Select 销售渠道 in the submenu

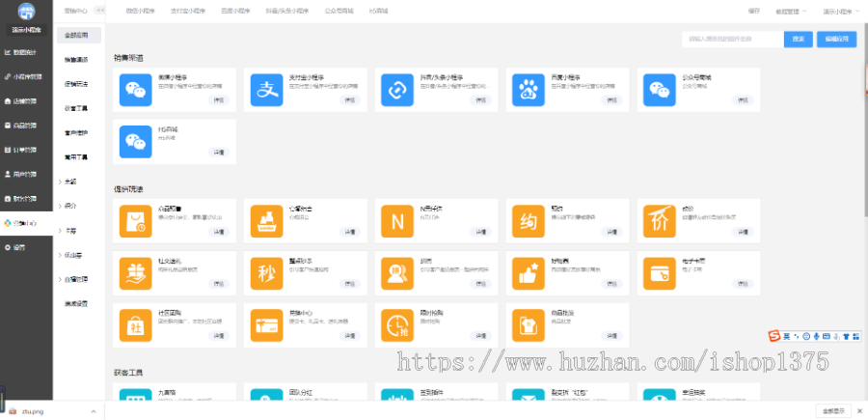tap(76, 59)
